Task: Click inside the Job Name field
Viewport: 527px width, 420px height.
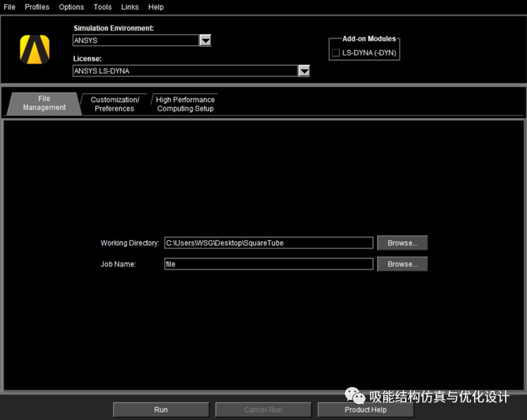Action: pos(268,264)
